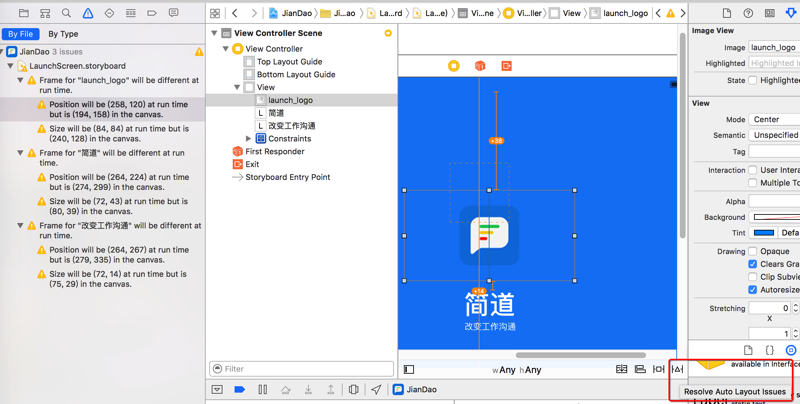
Task: Toggle the Opaque drawing checkbox
Action: click(753, 251)
